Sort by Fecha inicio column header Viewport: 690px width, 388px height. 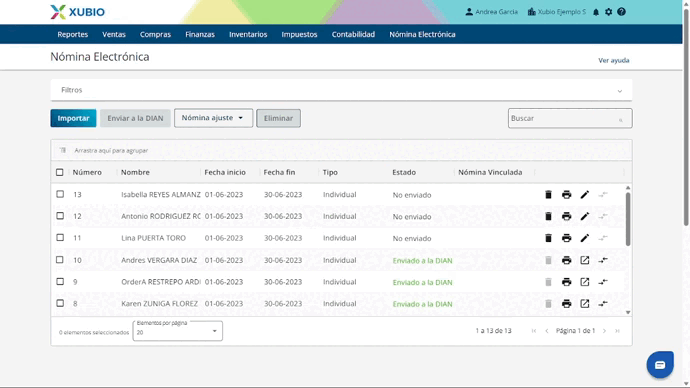(x=225, y=172)
